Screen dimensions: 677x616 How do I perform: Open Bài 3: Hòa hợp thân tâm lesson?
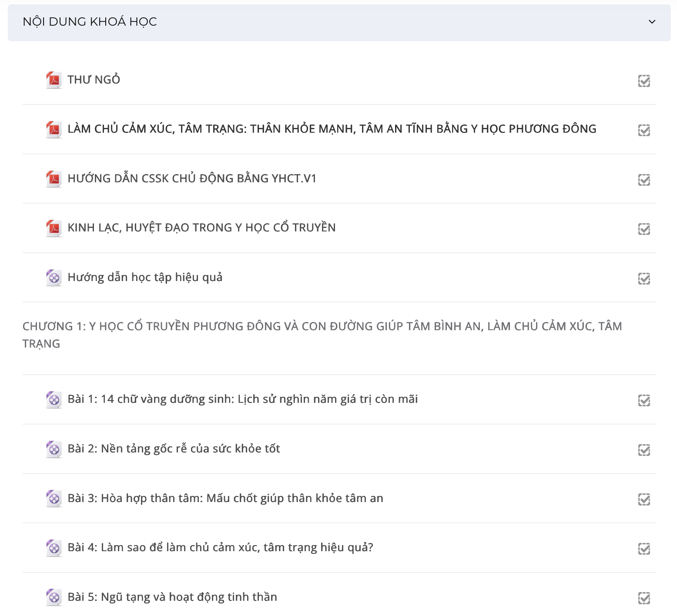tap(225, 499)
